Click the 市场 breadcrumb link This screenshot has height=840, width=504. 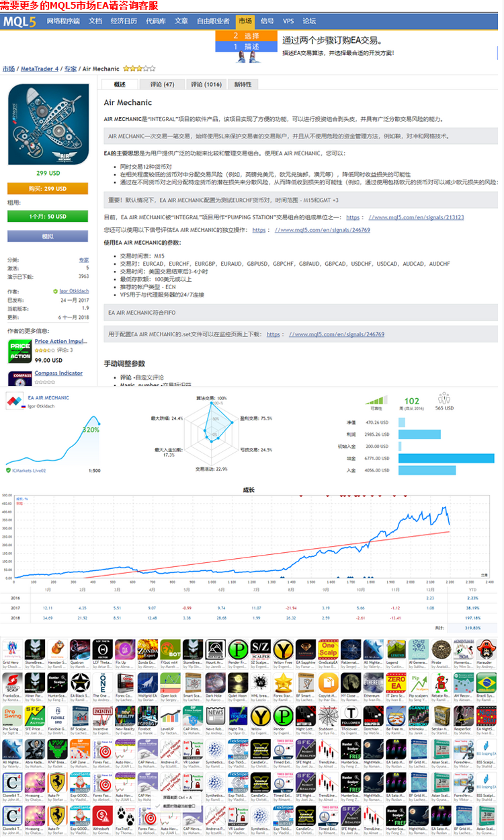(9, 69)
